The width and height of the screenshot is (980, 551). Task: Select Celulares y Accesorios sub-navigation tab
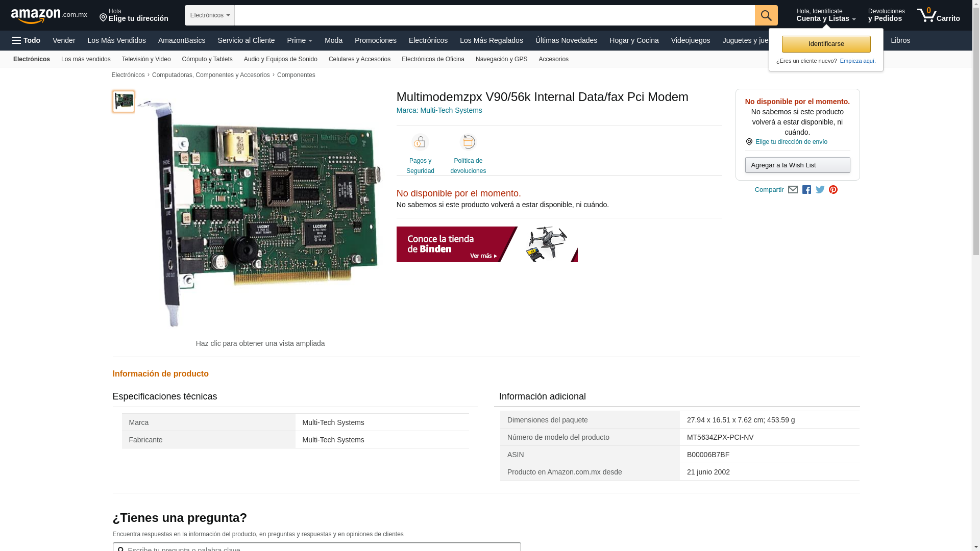(359, 59)
